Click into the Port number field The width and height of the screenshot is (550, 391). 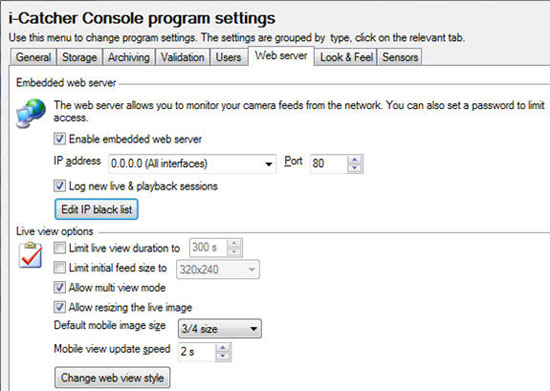coord(328,163)
